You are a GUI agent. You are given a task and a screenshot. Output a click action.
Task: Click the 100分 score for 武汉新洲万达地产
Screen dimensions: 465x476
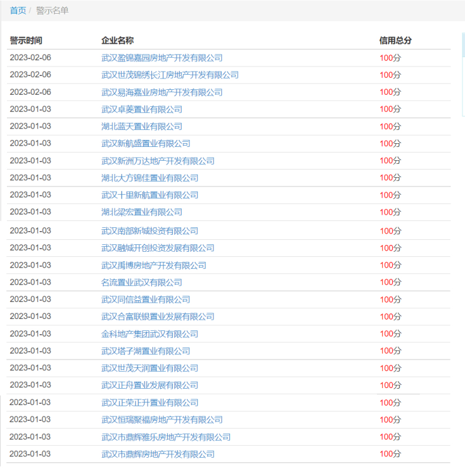coord(390,161)
